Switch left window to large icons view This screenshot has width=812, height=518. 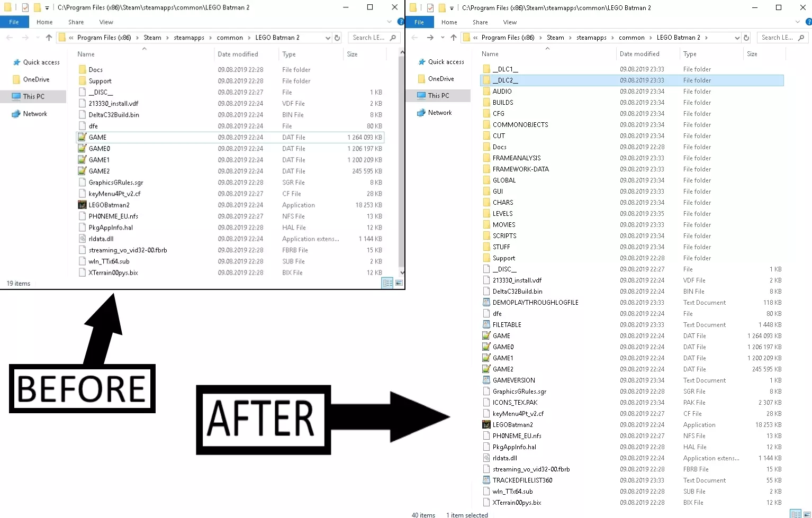399,283
